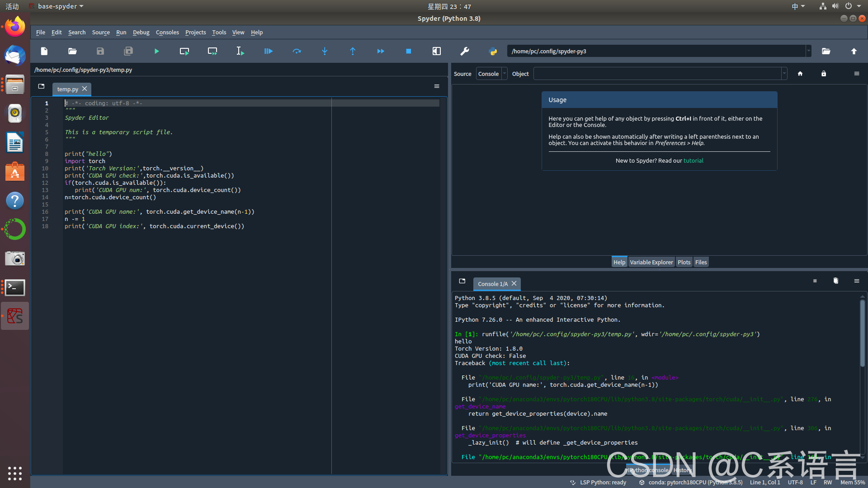868x488 pixels.
Task: Open the Consoles menu
Action: (x=167, y=33)
